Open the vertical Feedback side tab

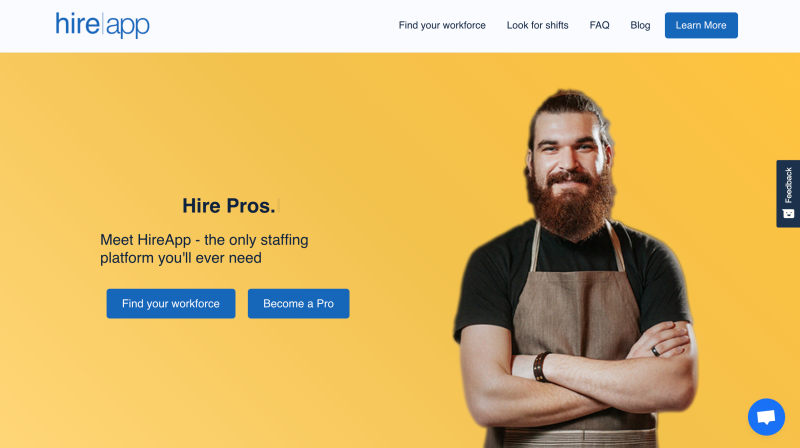(x=788, y=193)
